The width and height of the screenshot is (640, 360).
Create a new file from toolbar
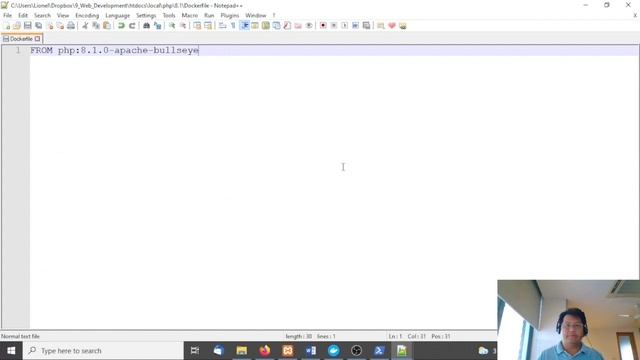(7, 26)
